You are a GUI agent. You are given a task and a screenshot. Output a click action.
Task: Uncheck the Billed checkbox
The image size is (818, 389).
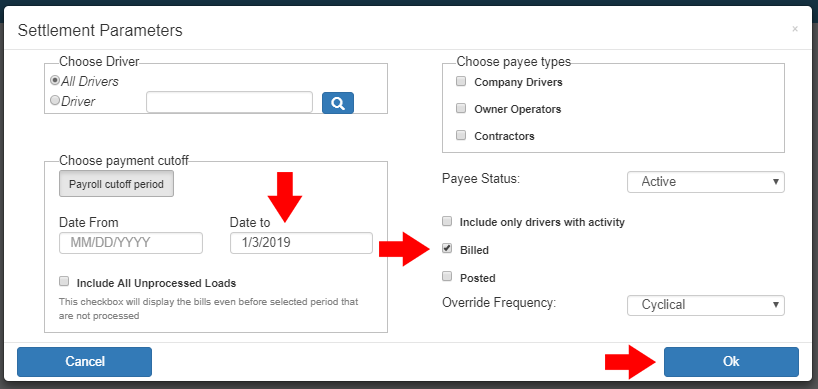[447, 249]
